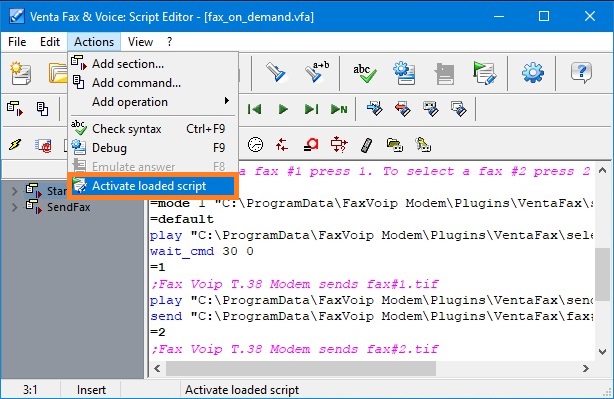The image size is (614, 399).
Task: Jump to start with green rewind button
Action: point(255,109)
